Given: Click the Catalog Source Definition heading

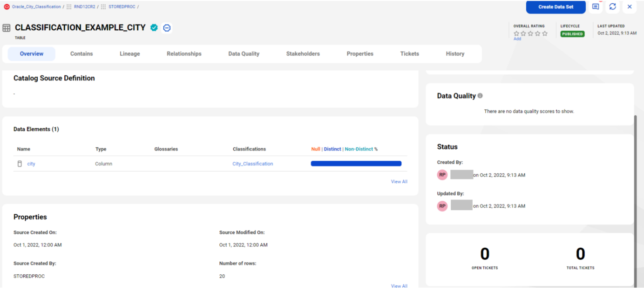Looking at the screenshot, I should coord(54,78).
